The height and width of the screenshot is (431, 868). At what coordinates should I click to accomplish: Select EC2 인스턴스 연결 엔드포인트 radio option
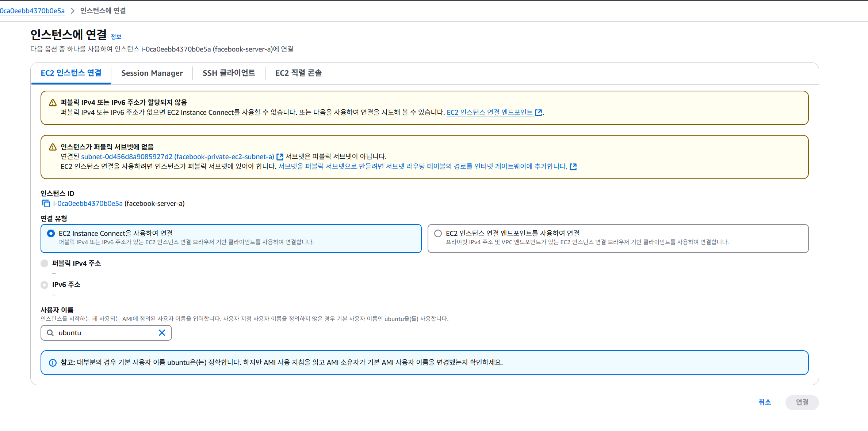tap(438, 233)
